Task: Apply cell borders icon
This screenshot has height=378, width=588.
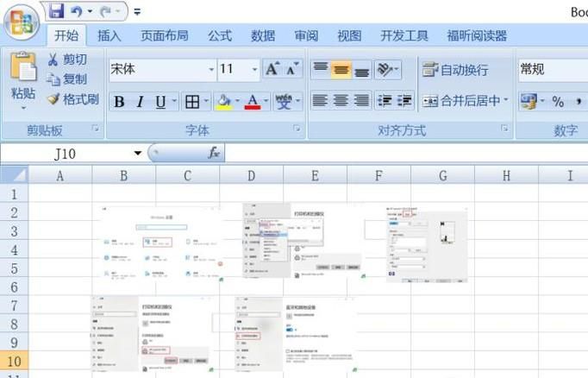Action: click(192, 102)
